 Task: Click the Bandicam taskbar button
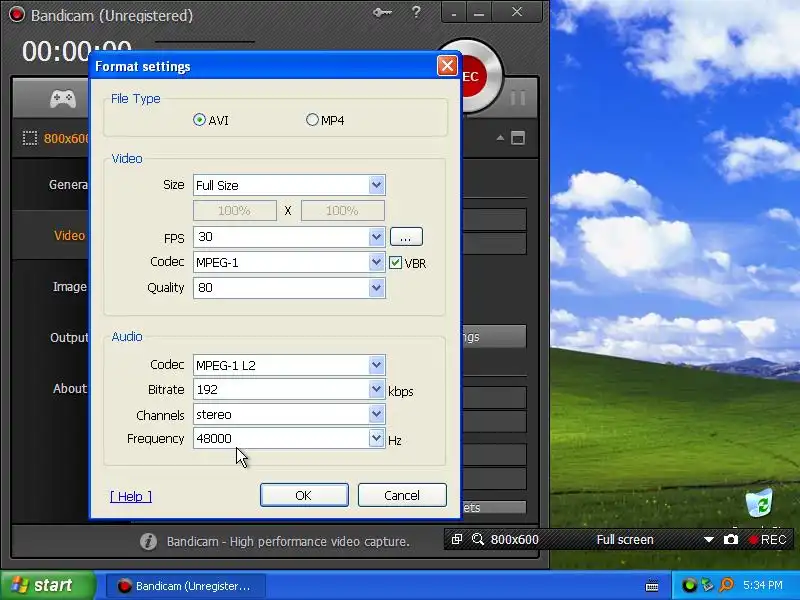(x=186, y=586)
